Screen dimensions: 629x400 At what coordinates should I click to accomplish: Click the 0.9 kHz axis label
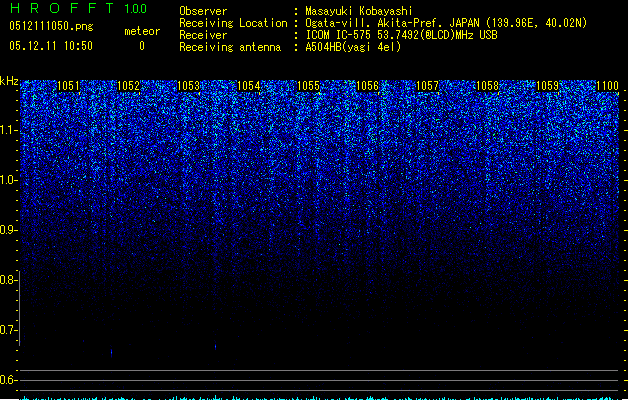coord(8,230)
